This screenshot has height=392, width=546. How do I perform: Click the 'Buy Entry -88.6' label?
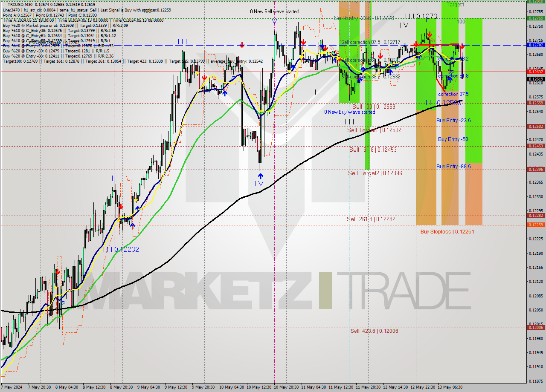453,167
